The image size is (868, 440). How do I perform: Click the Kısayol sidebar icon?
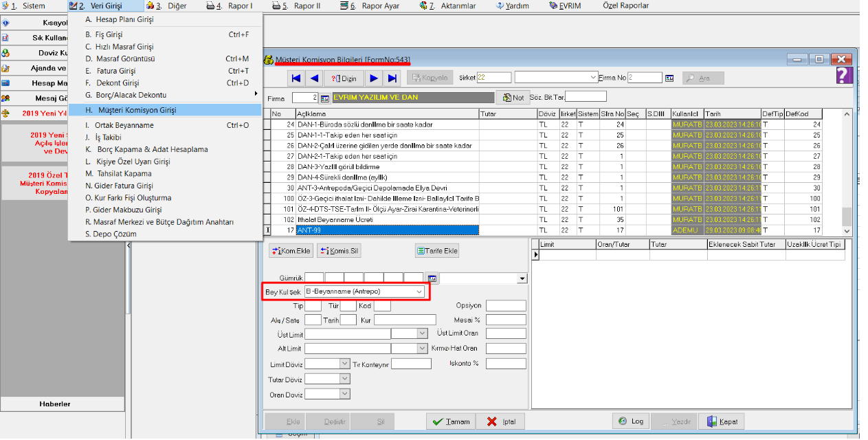click(x=5, y=23)
